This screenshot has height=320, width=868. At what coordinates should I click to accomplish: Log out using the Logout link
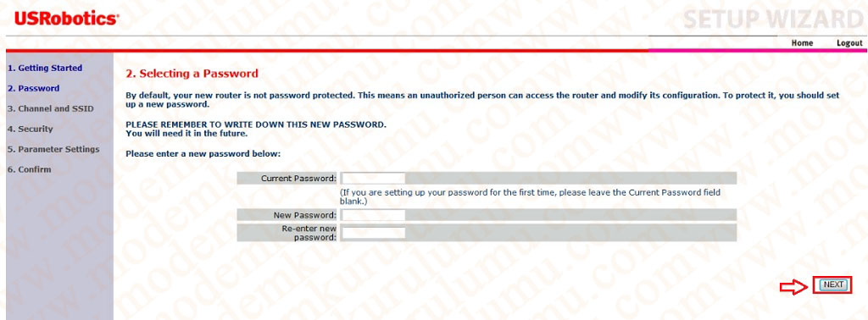[x=849, y=43]
